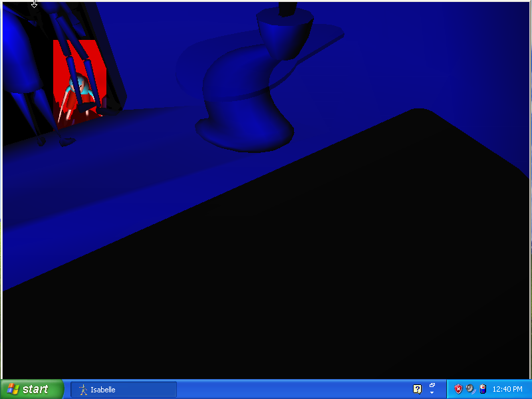Screen dimensions: 532x399
Task: Click the Windows start button
Action: pyautogui.click(x=32, y=389)
